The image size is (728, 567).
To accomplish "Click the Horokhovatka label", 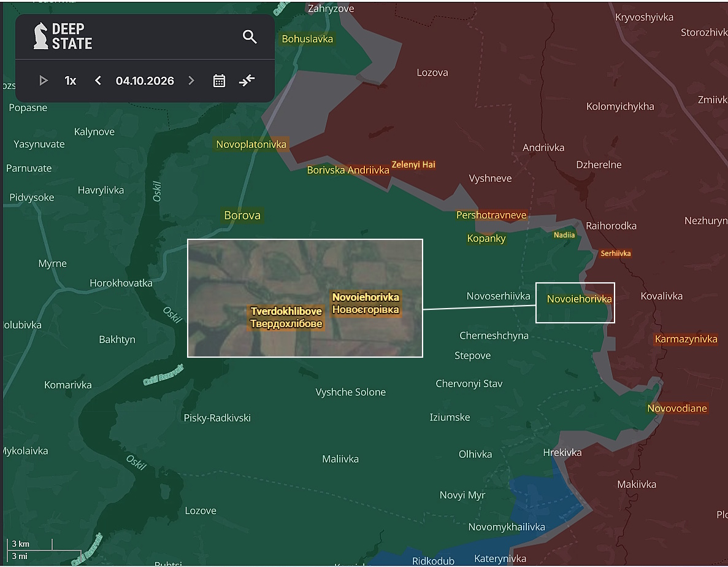I will (121, 283).
